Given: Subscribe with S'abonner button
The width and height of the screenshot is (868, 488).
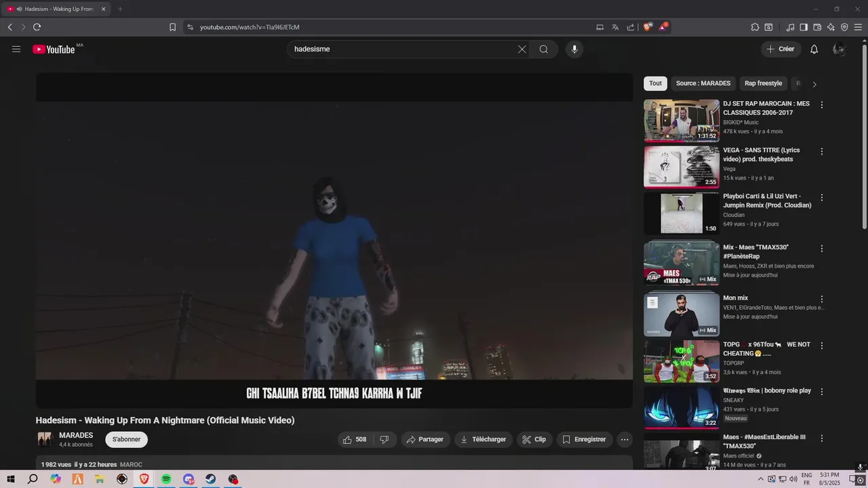Looking at the screenshot, I should pyautogui.click(x=126, y=439).
